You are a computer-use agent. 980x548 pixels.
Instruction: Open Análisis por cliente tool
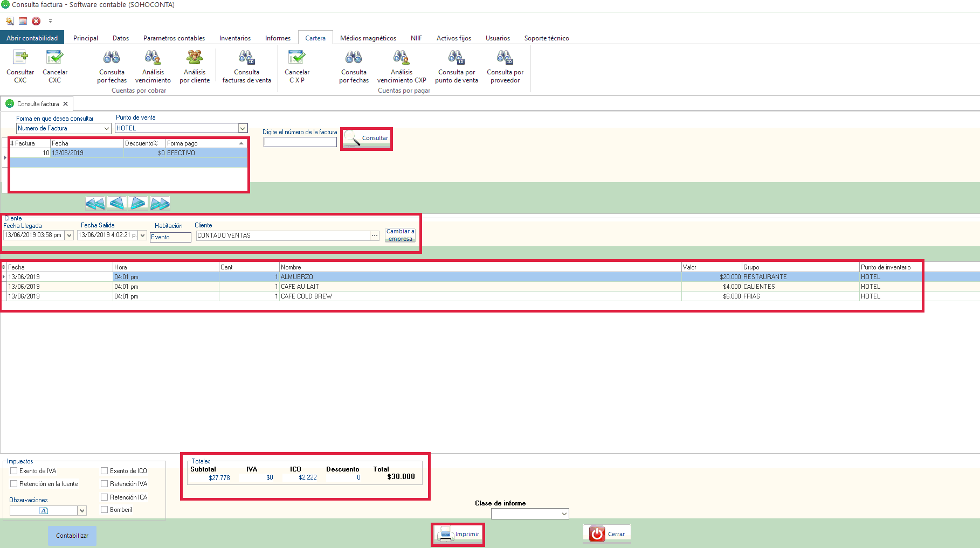click(194, 66)
